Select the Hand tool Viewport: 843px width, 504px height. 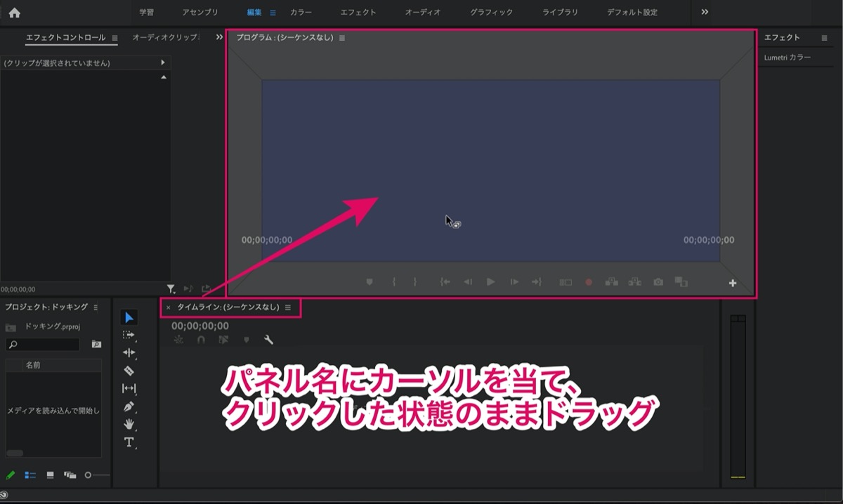point(129,424)
